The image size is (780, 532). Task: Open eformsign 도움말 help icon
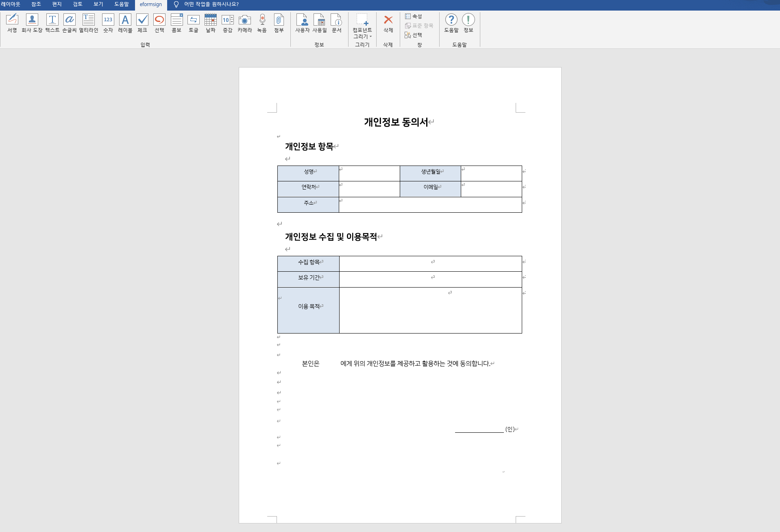coord(451,23)
